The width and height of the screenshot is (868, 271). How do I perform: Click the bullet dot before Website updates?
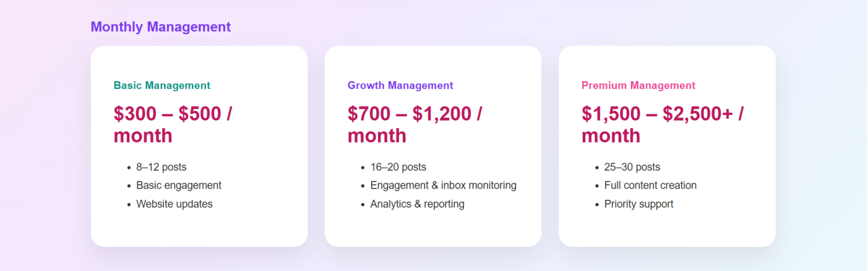coord(128,204)
